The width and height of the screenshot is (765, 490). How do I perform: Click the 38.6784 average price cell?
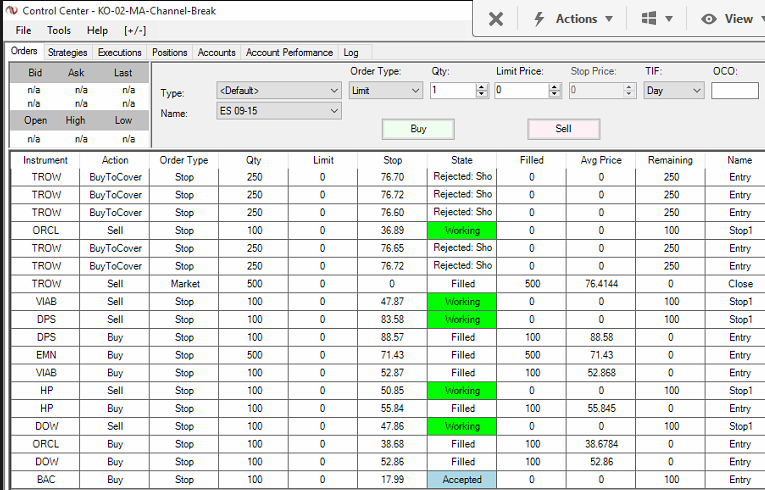601,444
